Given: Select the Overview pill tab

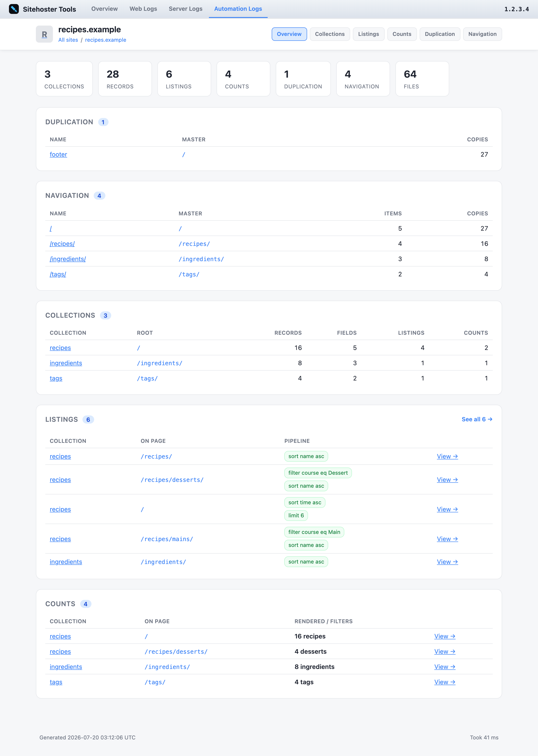Looking at the screenshot, I should tap(289, 34).
